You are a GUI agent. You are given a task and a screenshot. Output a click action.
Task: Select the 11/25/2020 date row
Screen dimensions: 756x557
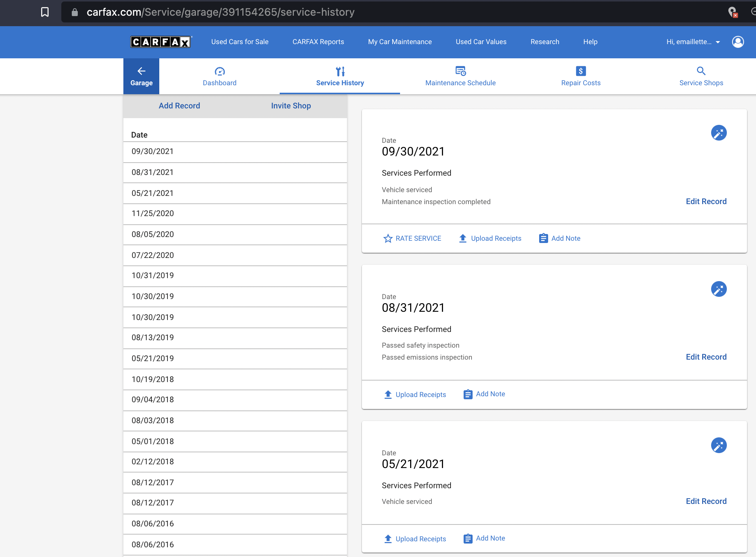tap(235, 214)
